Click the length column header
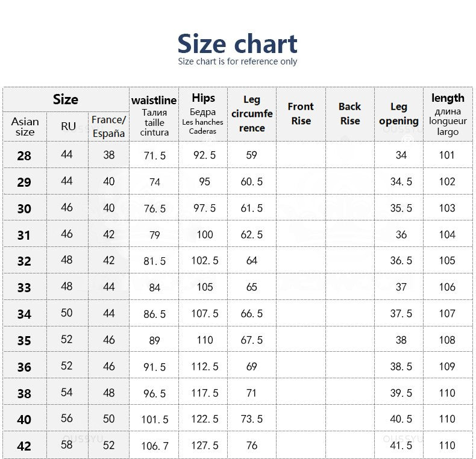The height and width of the screenshot is (459, 476). (x=448, y=114)
